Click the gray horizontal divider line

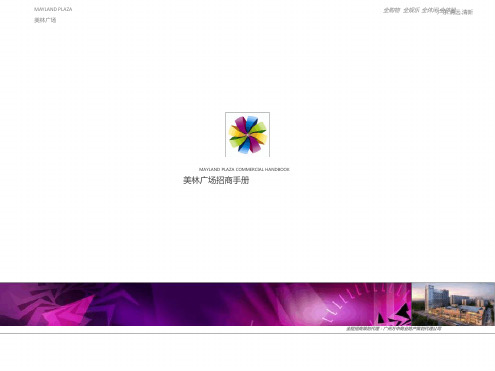[x=247, y=333]
